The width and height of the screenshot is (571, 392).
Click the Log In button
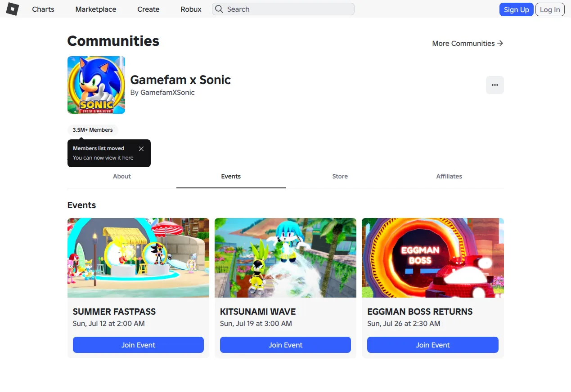550,9
